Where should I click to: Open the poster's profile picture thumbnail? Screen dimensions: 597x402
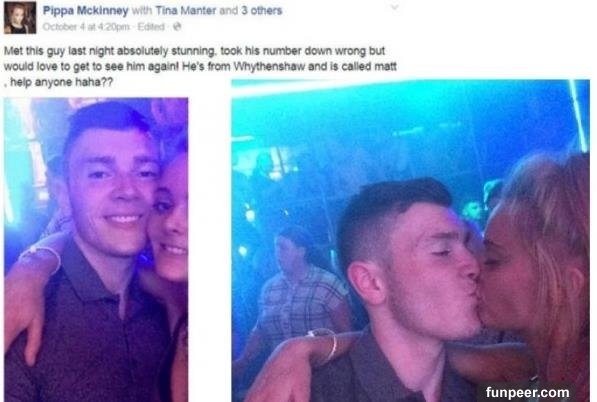(20, 18)
